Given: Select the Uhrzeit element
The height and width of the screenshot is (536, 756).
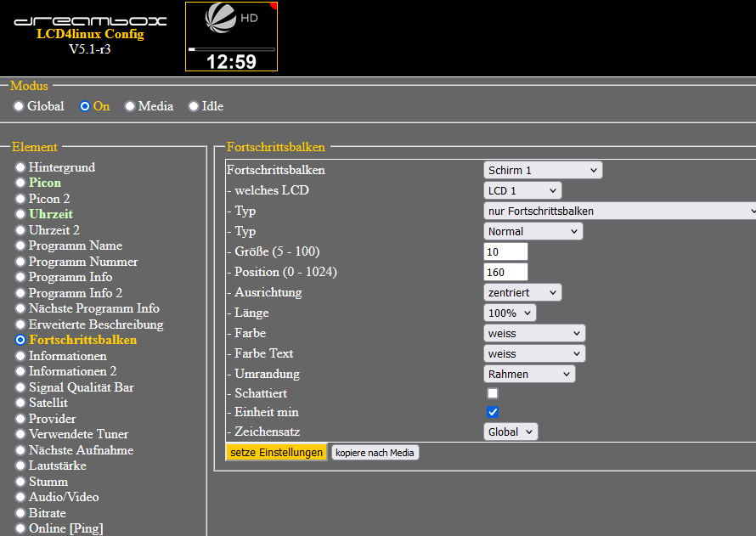Looking at the screenshot, I should pos(20,215).
